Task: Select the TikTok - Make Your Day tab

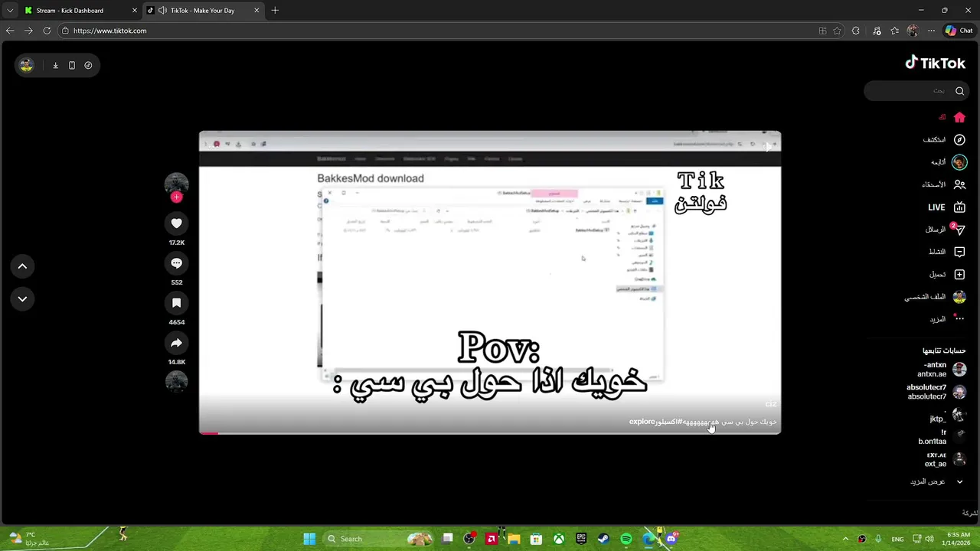Action: tap(203, 11)
